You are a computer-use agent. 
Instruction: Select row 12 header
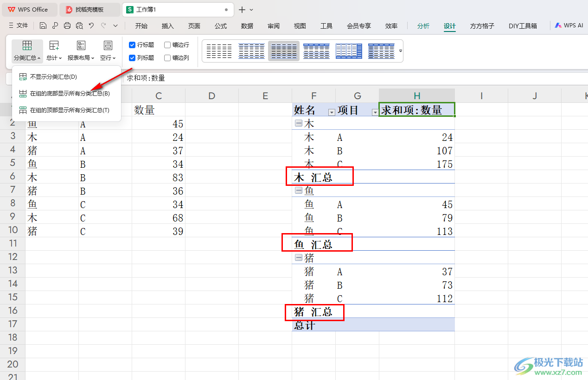click(13, 257)
